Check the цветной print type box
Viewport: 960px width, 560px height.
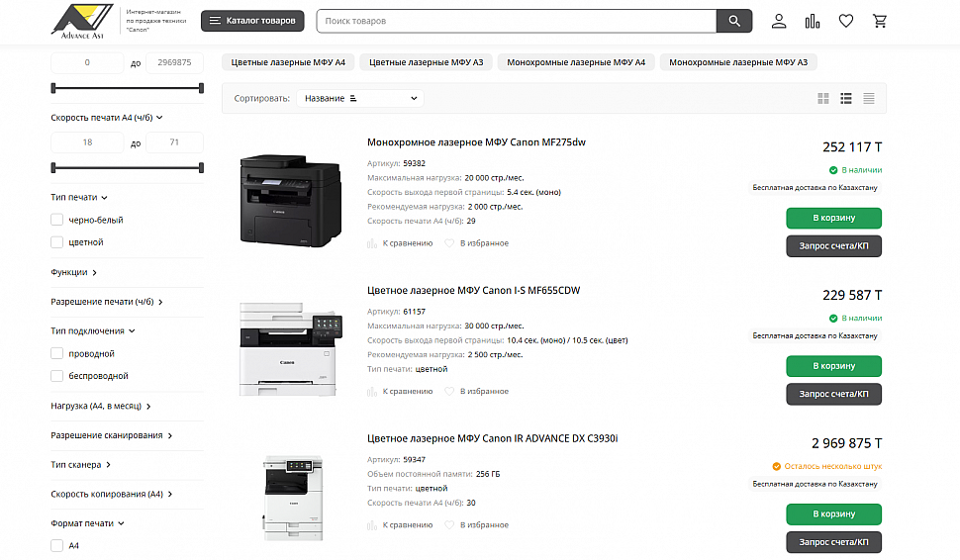pyautogui.click(x=57, y=242)
